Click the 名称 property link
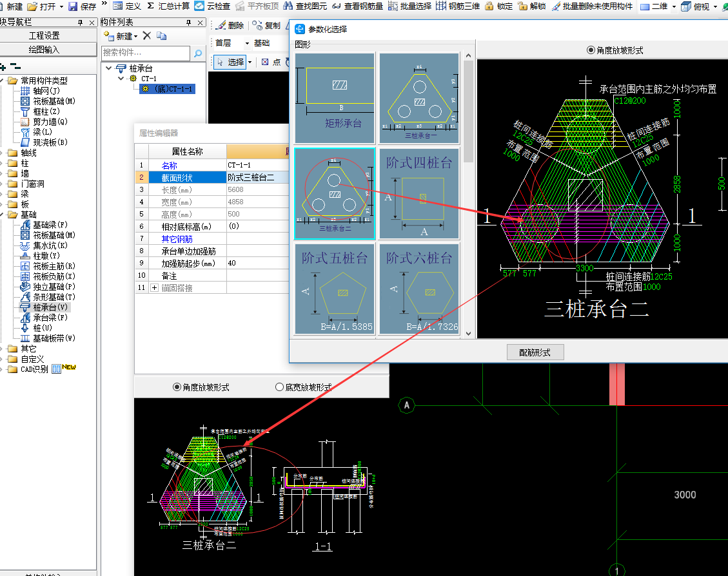 (x=170, y=166)
